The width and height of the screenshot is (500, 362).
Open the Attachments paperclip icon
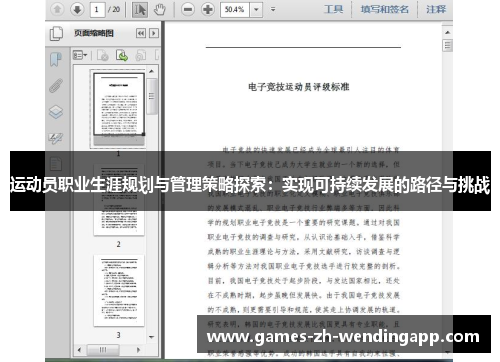coord(56,85)
